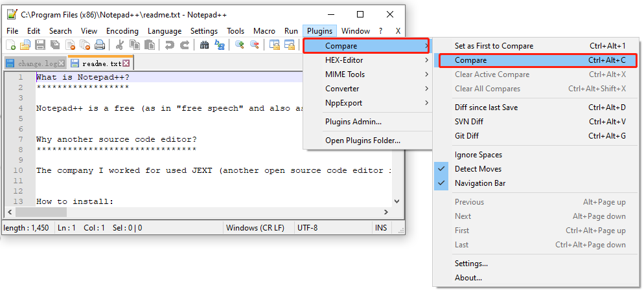Choose Set as First to Compare
Screen dimensions: 644x294
[536, 46]
